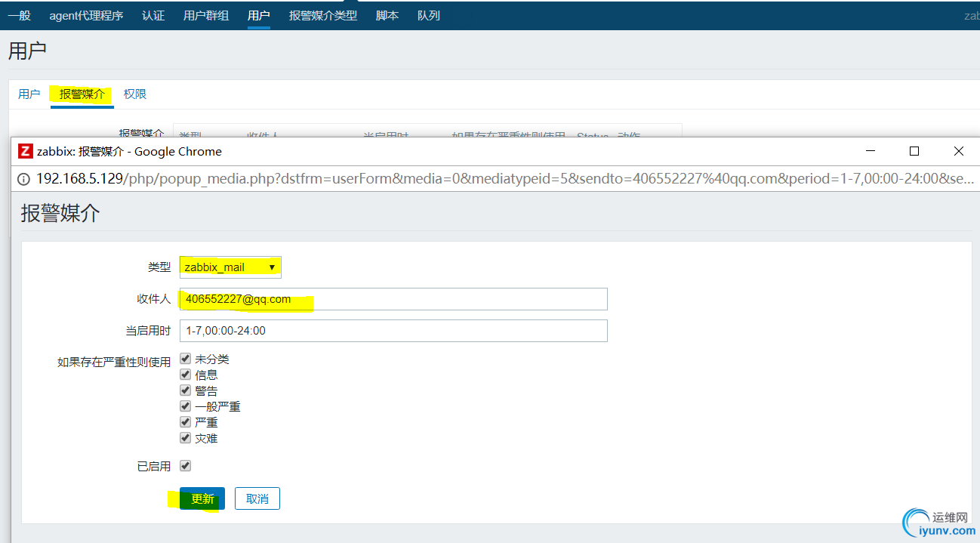Toggle the 严重 severity checkbox
Viewport: 980px width, 543px height.
(185, 422)
